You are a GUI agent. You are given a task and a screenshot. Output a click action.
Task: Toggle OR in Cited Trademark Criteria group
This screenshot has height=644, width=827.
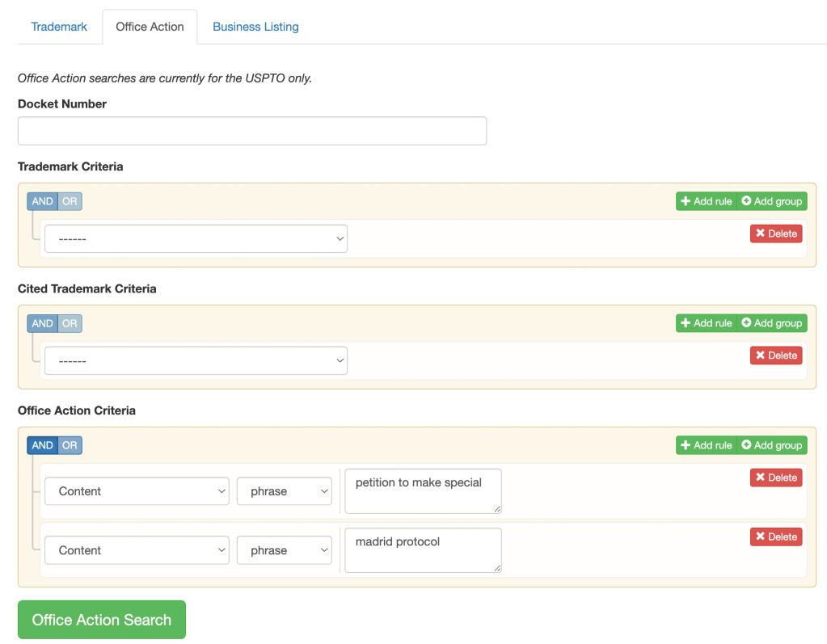[70, 323]
